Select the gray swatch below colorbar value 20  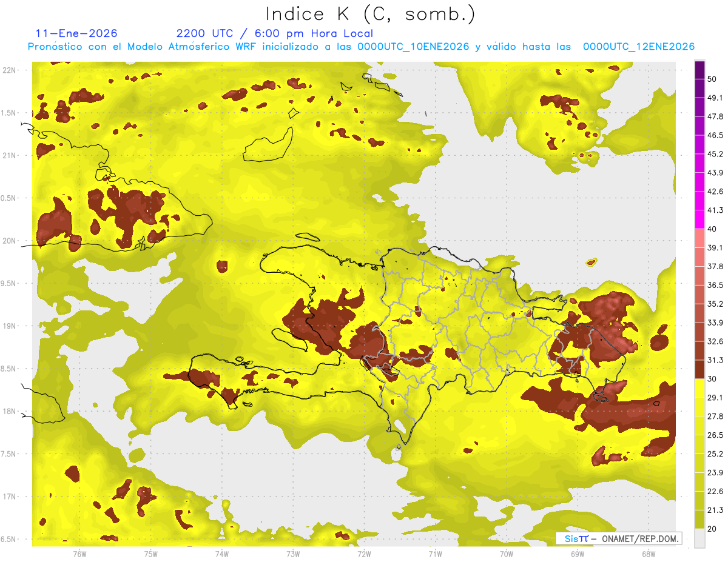coord(699,538)
